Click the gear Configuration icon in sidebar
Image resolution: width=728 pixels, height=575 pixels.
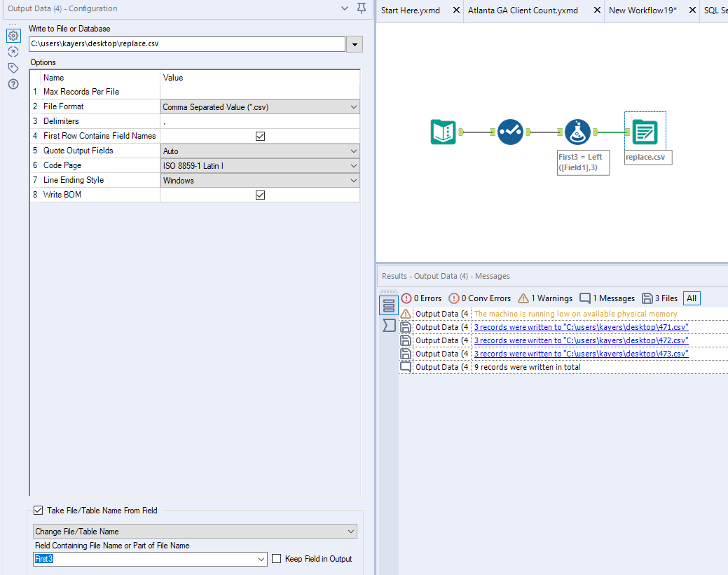13,35
